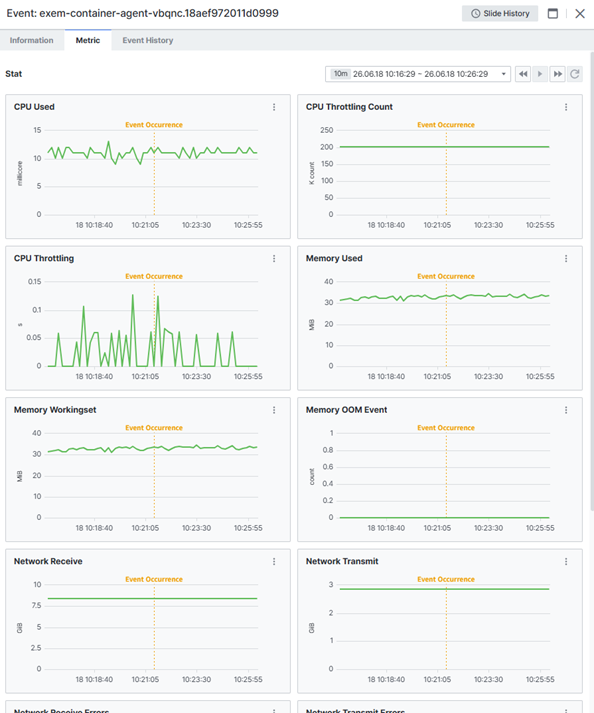Open the Network Receive chart options menu
Screen dimensions: 594x713
click(274, 561)
